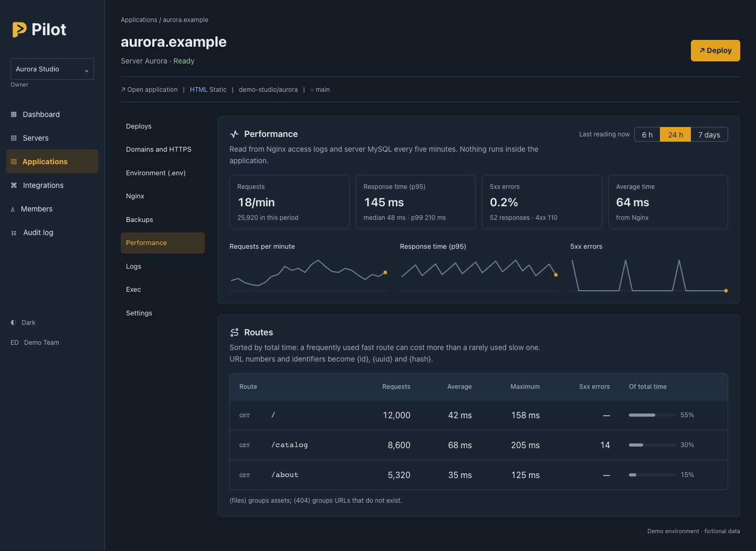Select the 7 days time range
Viewport: 756px width, 551px height.
pos(709,135)
